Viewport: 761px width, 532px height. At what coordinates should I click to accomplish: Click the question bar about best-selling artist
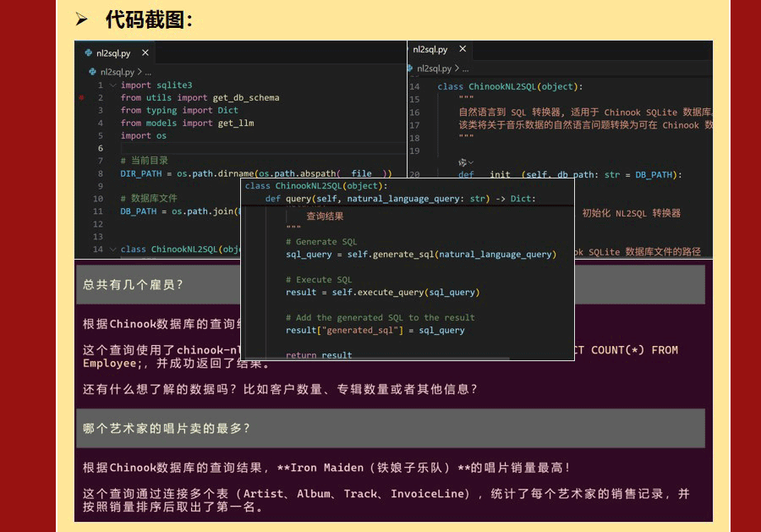390,429
